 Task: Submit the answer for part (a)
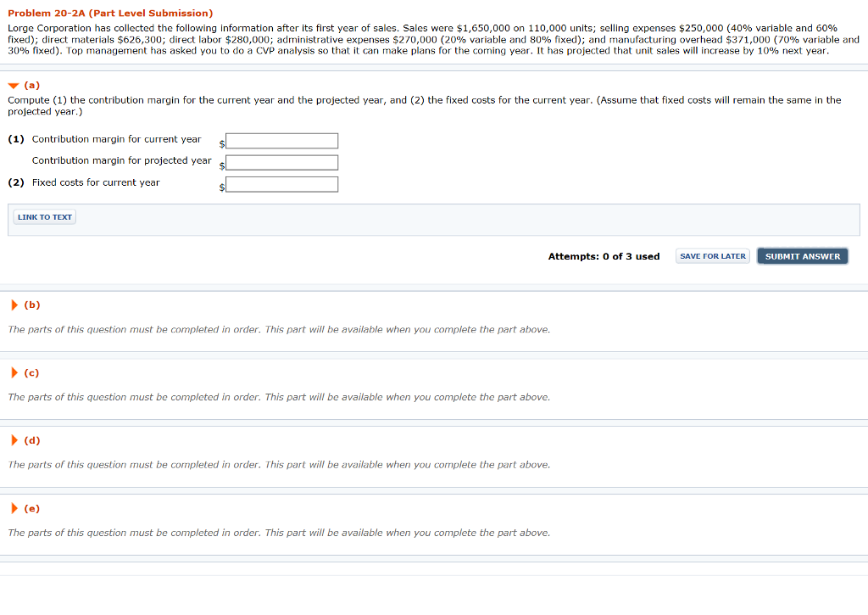(802, 255)
